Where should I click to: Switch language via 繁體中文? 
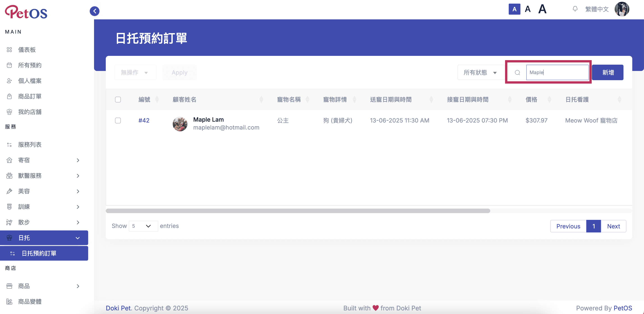(x=597, y=9)
